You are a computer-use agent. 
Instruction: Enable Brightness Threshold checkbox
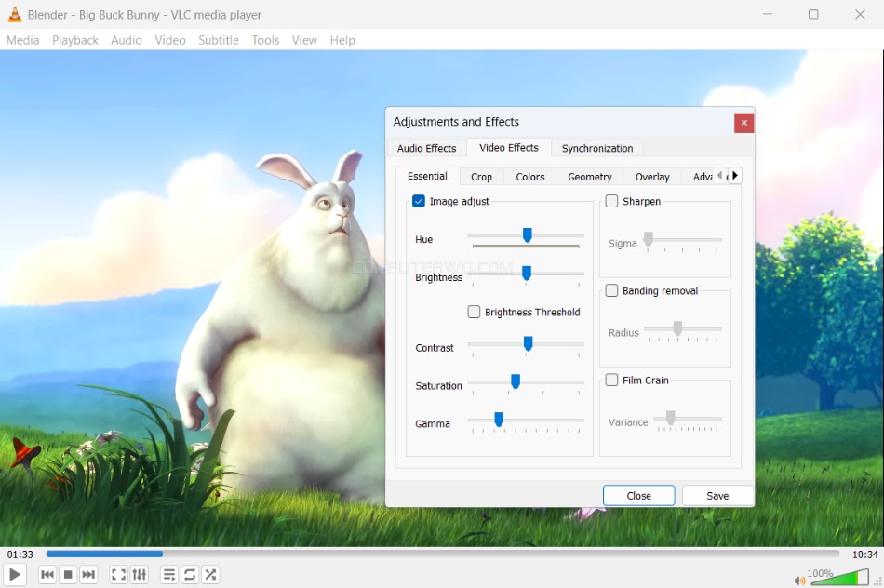click(x=474, y=312)
